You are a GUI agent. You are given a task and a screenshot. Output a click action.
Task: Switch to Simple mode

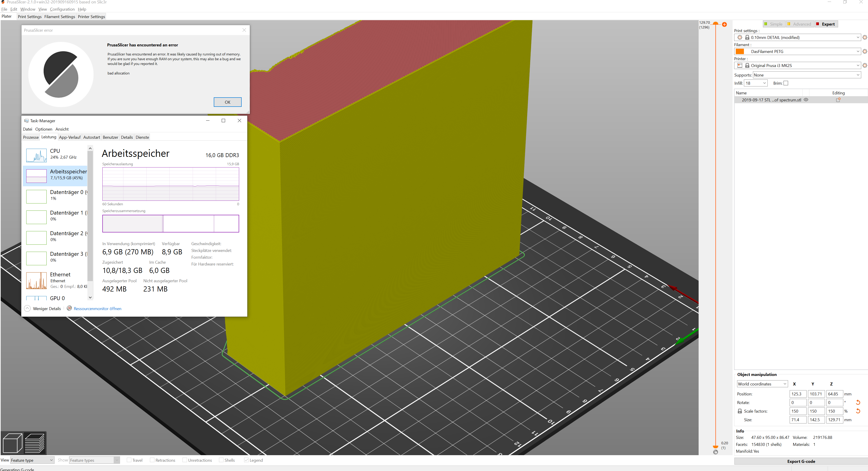point(774,24)
